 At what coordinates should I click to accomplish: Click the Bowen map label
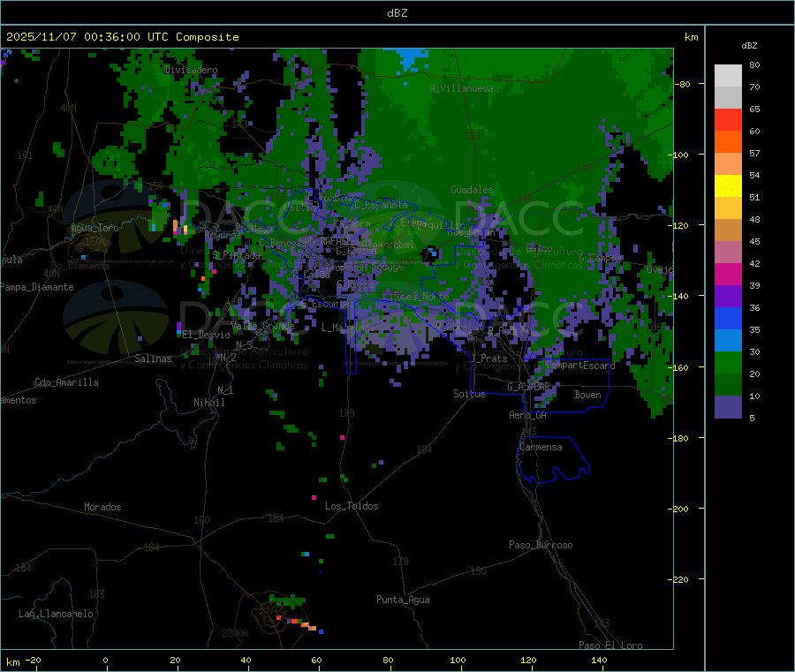(x=587, y=395)
